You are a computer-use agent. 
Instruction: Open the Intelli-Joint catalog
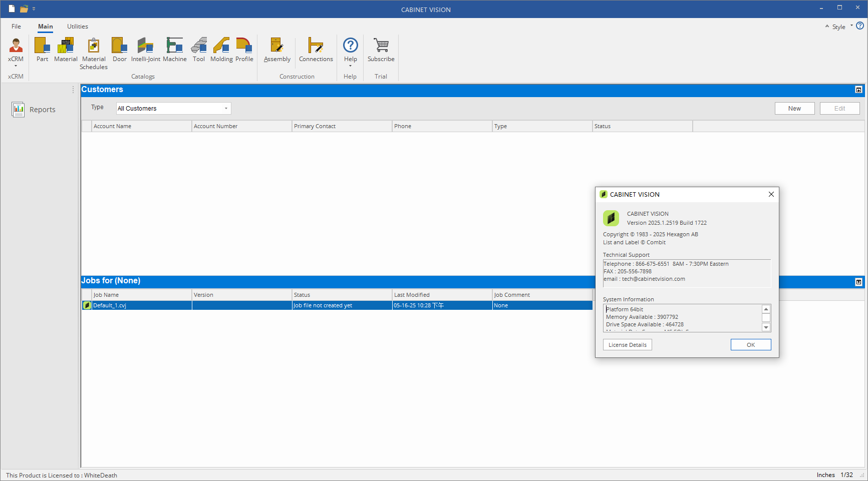tap(146, 50)
